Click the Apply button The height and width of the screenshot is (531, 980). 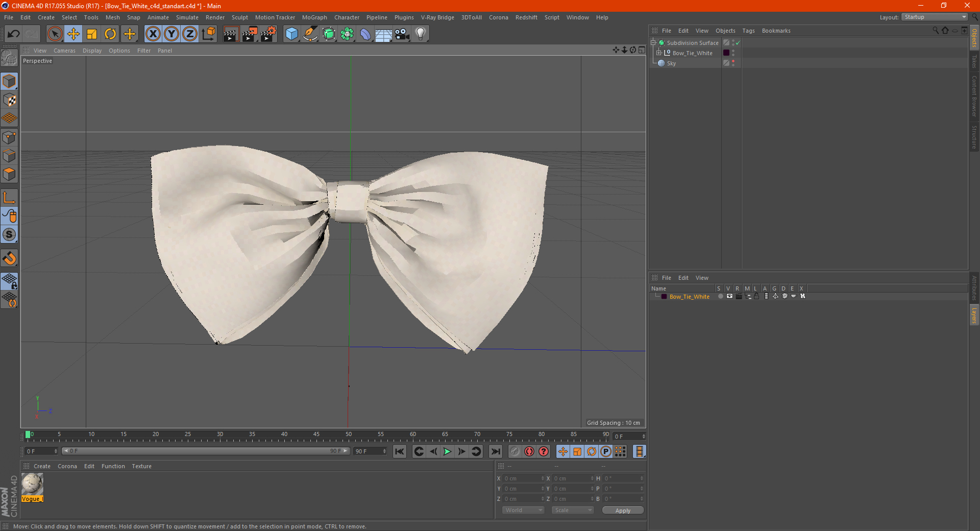point(623,511)
